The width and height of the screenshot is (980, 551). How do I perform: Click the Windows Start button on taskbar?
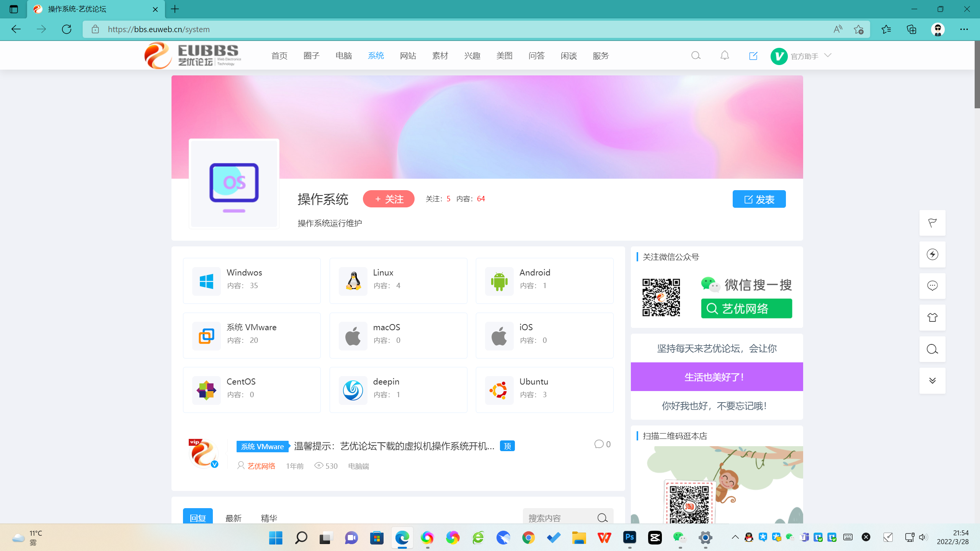(276, 538)
